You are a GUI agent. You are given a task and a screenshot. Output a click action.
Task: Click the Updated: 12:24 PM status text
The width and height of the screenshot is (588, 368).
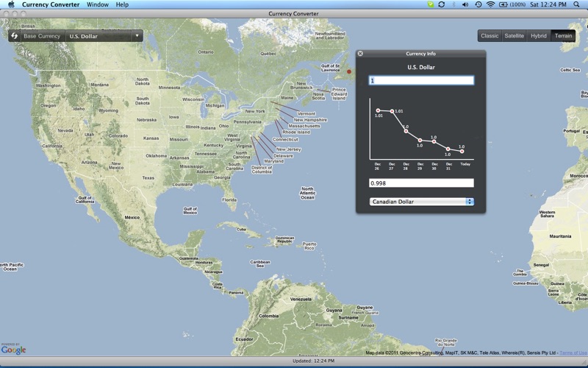pyautogui.click(x=314, y=361)
